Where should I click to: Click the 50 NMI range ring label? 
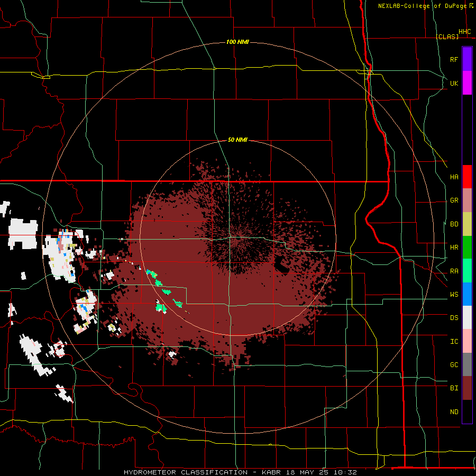tap(237, 140)
